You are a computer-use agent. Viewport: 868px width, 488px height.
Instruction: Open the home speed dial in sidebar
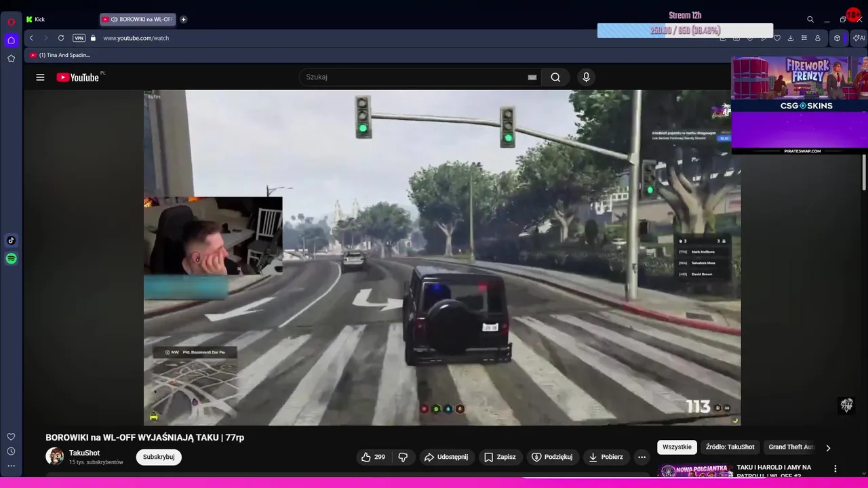pyautogui.click(x=11, y=40)
